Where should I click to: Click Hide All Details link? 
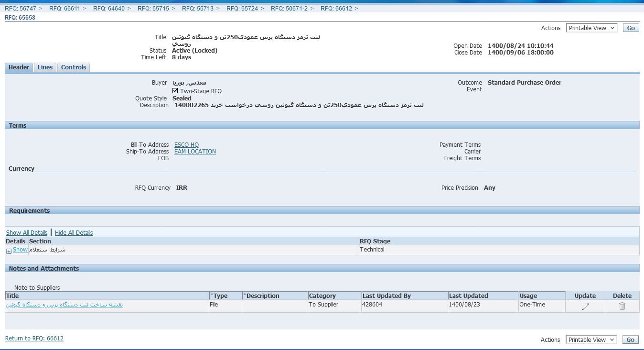[x=74, y=233]
